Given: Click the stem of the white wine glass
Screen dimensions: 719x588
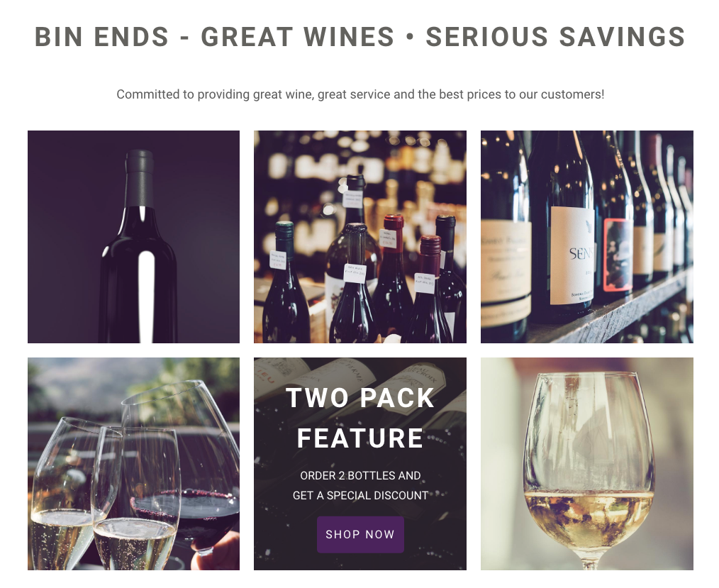Looking at the screenshot, I should pyautogui.click(x=587, y=560).
